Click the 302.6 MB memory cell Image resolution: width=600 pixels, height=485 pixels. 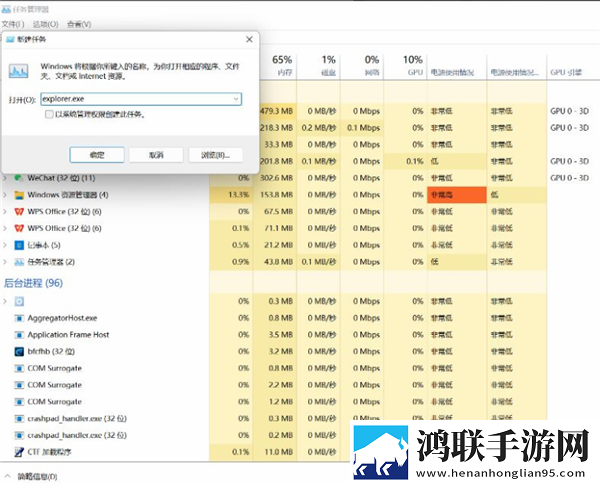coord(275,178)
